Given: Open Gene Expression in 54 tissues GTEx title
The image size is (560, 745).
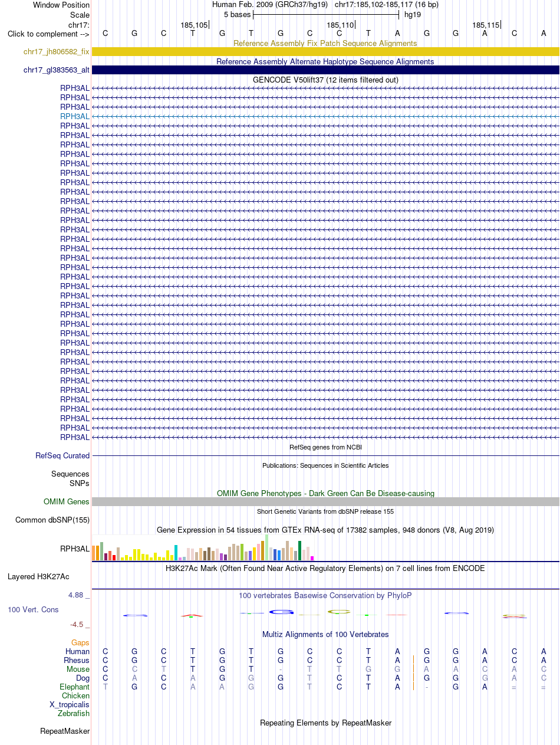Looking at the screenshot, I should [x=325, y=530].
